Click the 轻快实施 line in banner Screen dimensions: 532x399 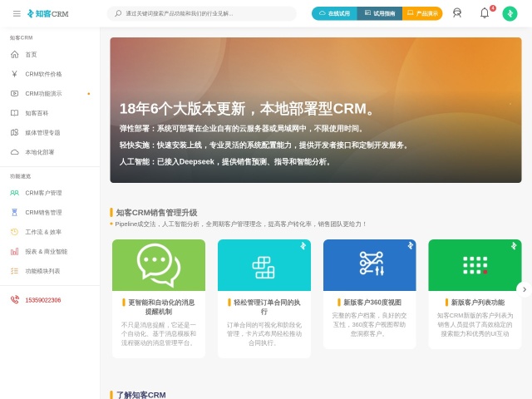[x=264, y=145]
